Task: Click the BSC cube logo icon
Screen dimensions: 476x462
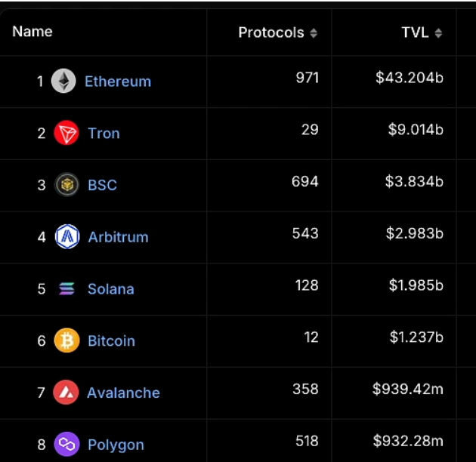Action: [66, 184]
